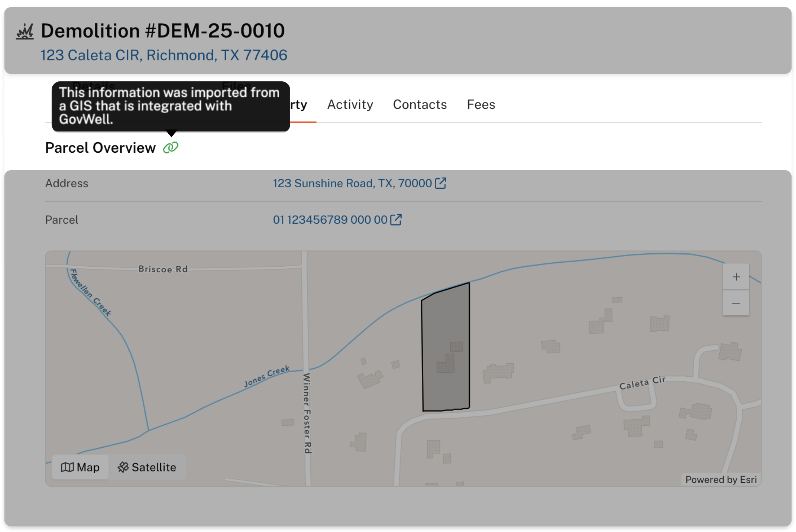The image size is (796, 532).
Task: Zoom out the map with the minus button
Action: 736,303
